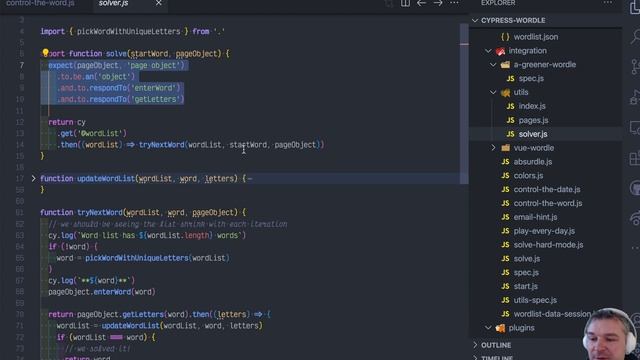Click 'pickWordWithUniqueLetters' in import line
This screenshot has height=360, width=640.
[x=129, y=31]
